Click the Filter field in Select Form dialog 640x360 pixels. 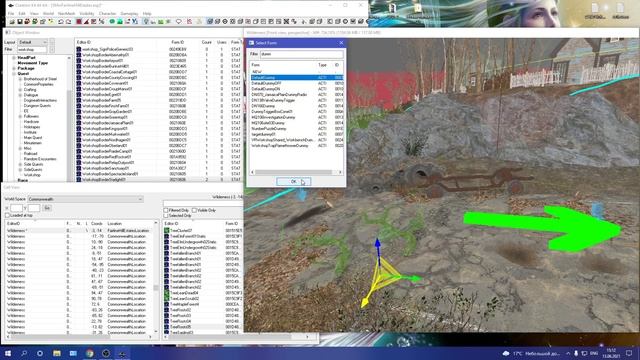tap(302, 54)
